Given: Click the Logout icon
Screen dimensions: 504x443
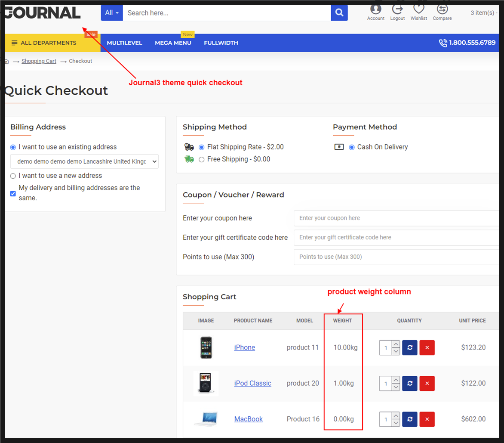Looking at the screenshot, I should point(397,10).
